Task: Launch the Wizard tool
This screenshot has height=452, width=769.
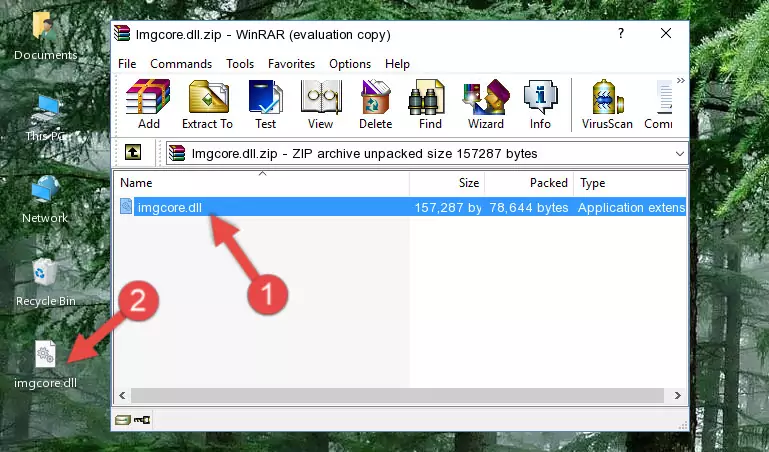Action: (x=486, y=104)
